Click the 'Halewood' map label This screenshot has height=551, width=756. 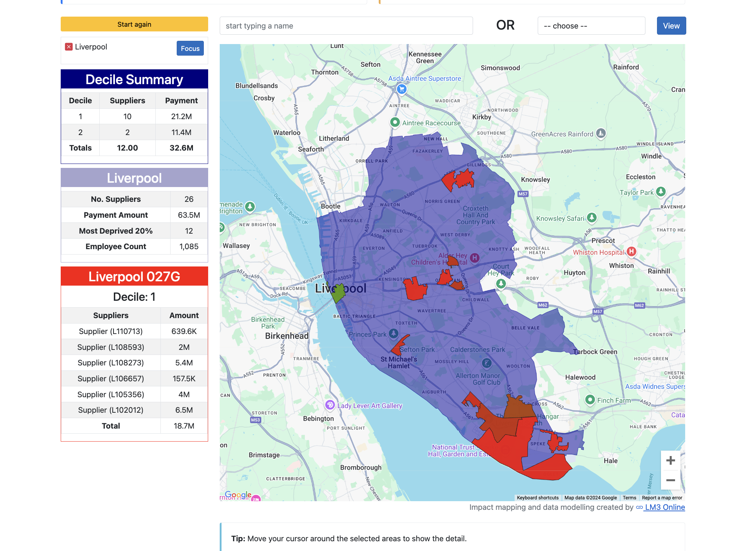pyautogui.click(x=580, y=377)
